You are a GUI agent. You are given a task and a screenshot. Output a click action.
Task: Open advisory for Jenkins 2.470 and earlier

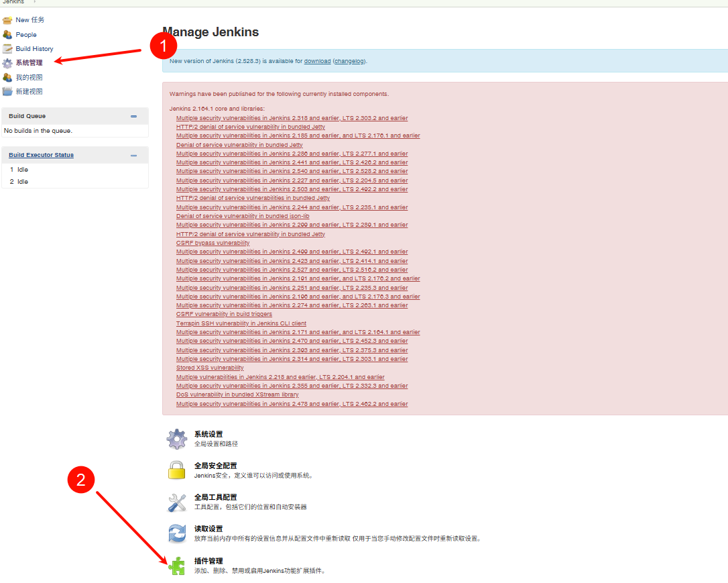[292, 341]
